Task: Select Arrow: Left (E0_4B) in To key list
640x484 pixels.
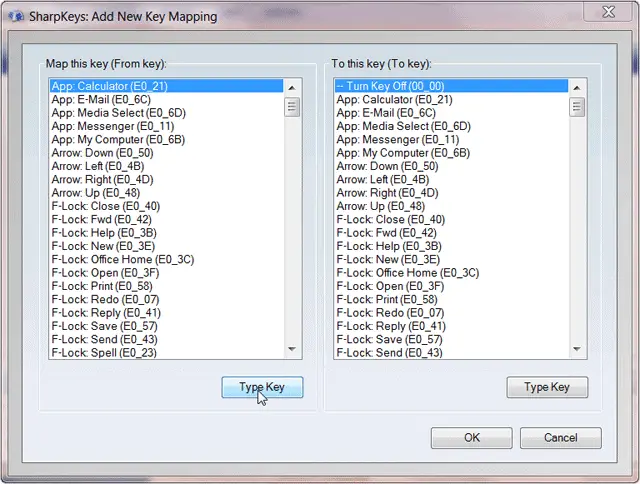Action: 451,180
